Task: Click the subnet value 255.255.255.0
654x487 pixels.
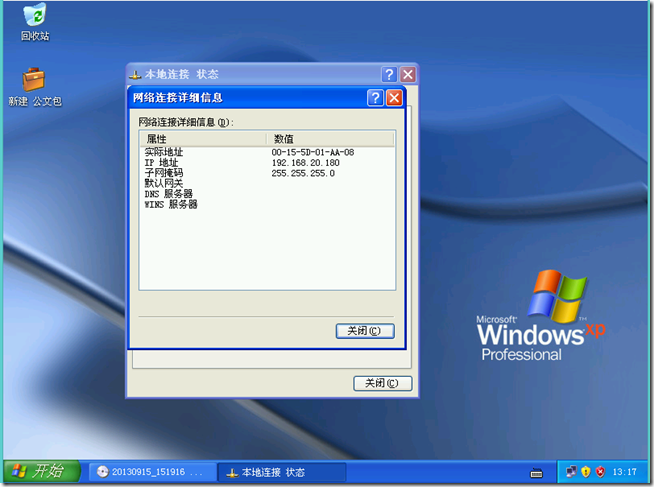Action: tap(303, 173)
